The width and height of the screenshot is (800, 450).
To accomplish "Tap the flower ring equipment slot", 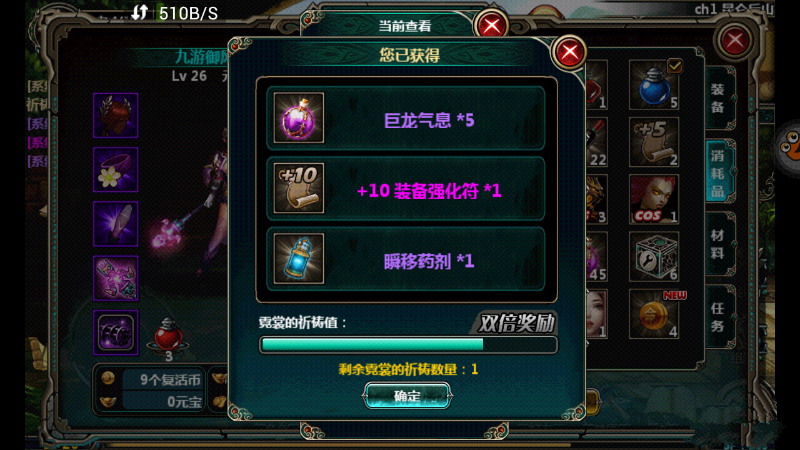I will (116, 169).
